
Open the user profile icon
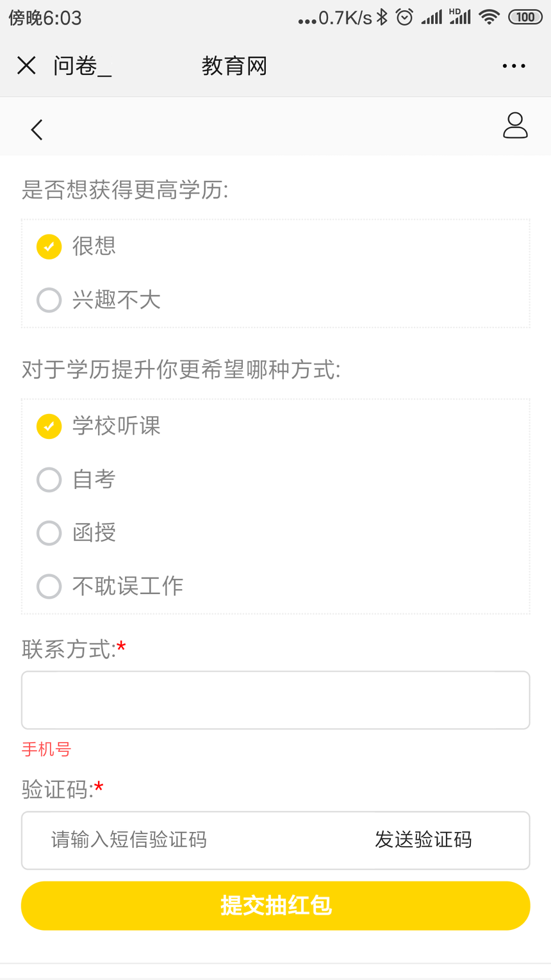pos(515,126)
